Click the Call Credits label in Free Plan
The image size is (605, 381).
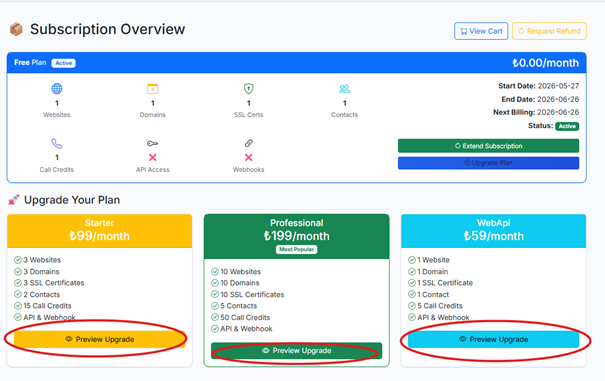[x=57, y=169]
